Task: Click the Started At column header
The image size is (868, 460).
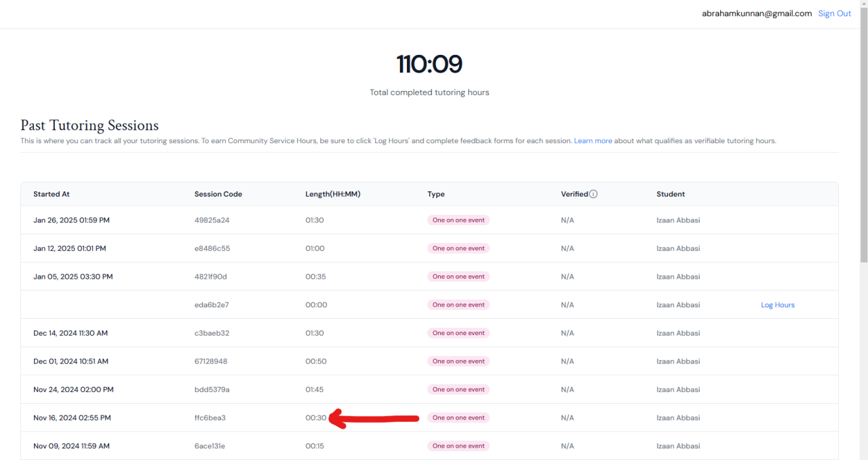Action: 52,194
